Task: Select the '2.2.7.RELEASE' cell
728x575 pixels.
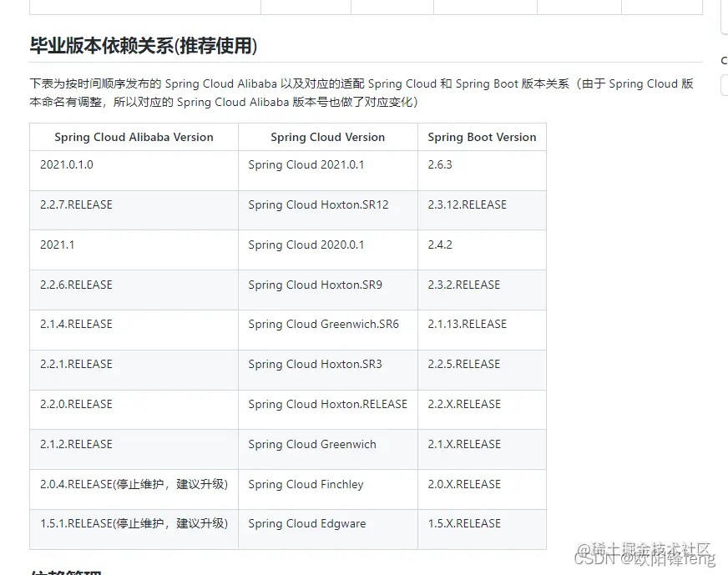Action: click(x=134, y=210)
